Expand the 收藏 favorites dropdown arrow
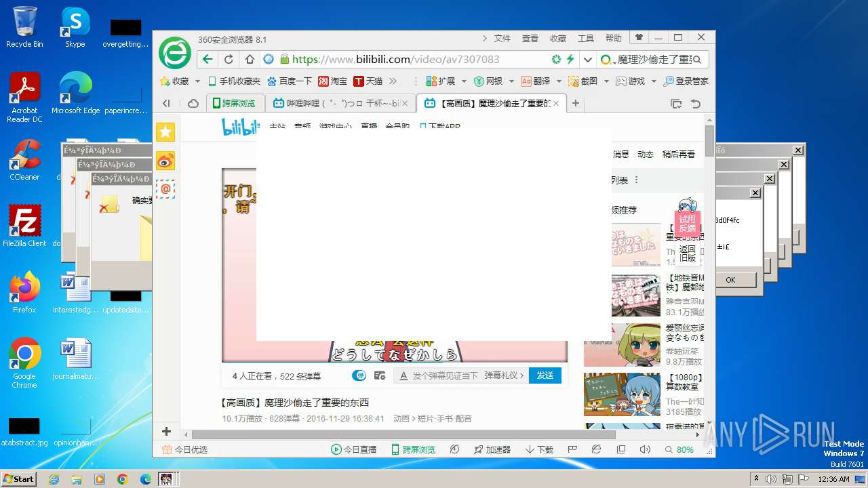Viewport: 868px width, 488px height. [x=197, y=81]
